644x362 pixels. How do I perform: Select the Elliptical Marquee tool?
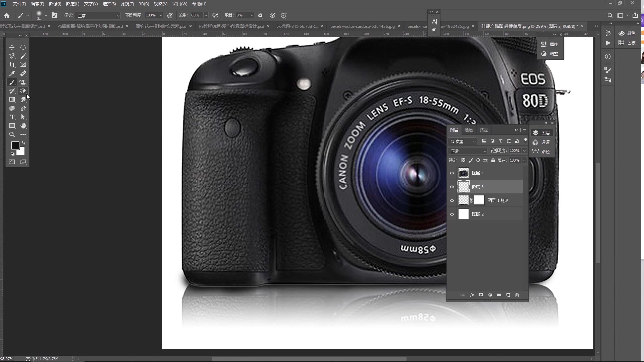tap(23, 48)
